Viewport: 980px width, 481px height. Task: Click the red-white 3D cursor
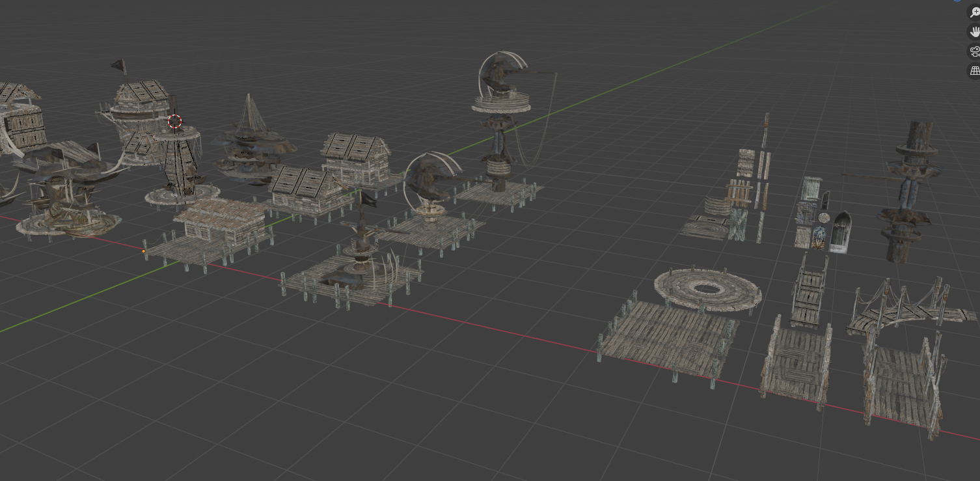pyautogui.click(x=174, y=122)
